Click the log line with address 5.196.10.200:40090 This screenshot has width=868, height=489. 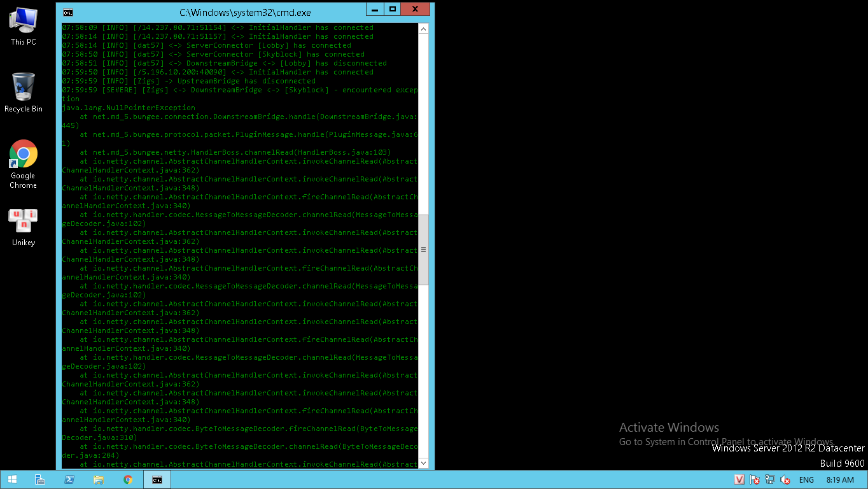218,72
